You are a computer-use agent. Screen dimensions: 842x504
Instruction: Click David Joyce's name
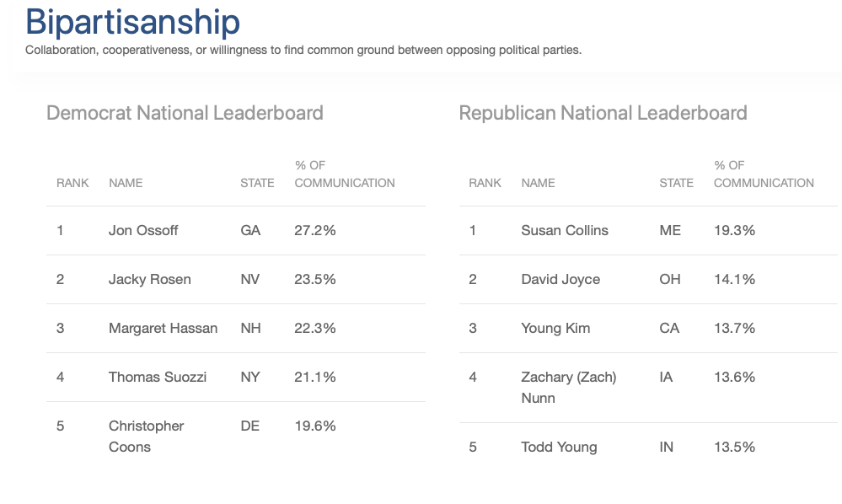560,279
